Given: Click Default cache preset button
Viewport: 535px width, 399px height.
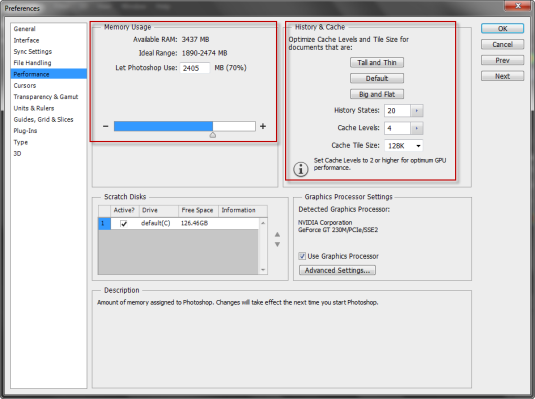Looking at the screenshot, I should [377, 79].
